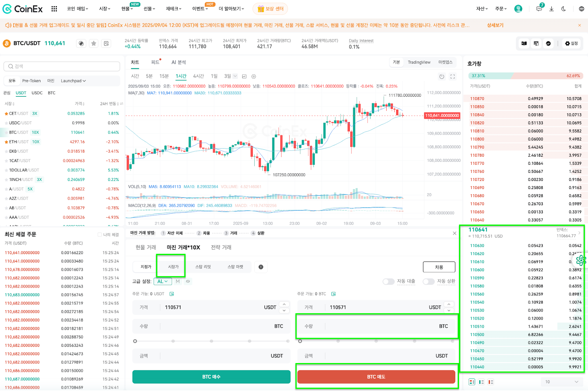The image size is (588, 391).
Task: Expand the AL advanced settings dropdown
Action: 162,281
